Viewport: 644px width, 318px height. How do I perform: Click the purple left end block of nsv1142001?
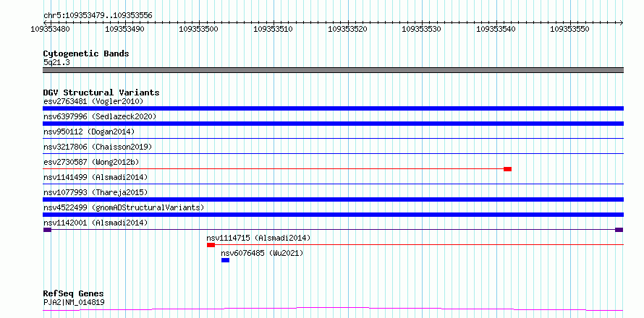pyautogui.click(x=47, y=230)
